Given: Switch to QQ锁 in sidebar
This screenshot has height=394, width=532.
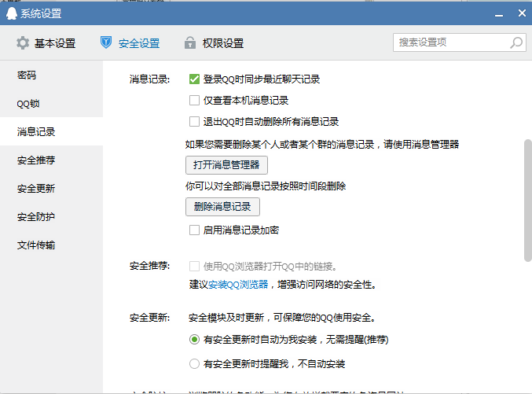Looking at the screenshot, I should pos(28,104).
